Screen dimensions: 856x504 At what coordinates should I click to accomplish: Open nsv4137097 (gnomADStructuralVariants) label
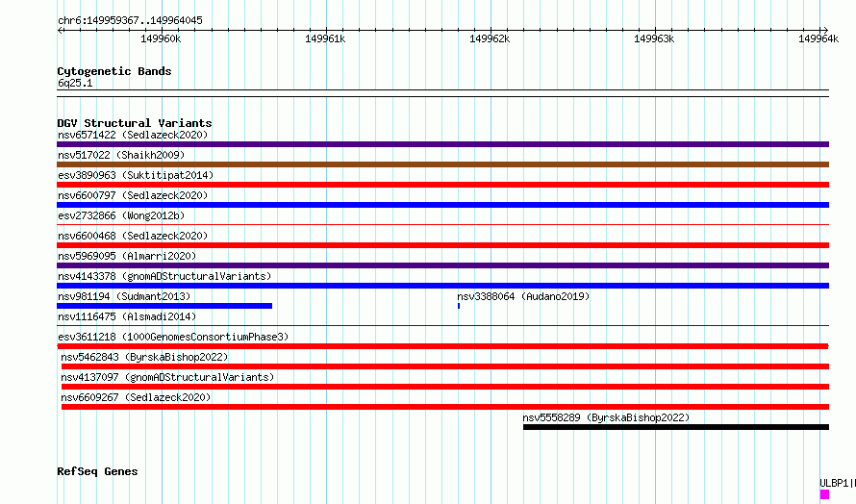[167, 377]
